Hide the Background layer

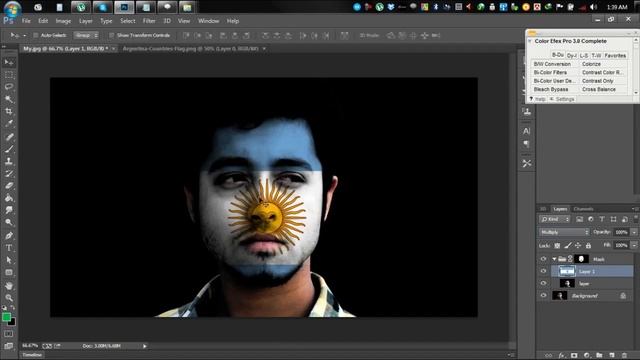coord(543,296)
